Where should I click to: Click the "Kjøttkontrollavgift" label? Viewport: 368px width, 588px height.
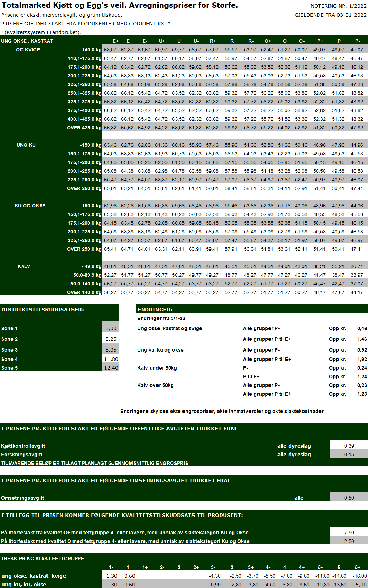pyautogui.click(x=23, y=446)
